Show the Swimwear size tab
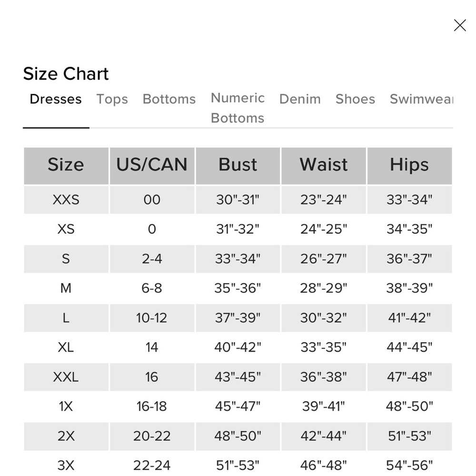This screenshot has height=476, width=476. pos(421,99)
